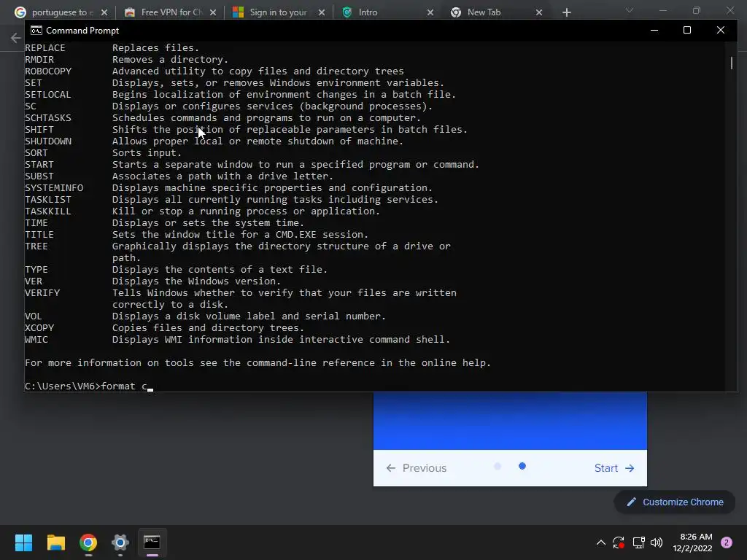This screenshot has width=747, height=560.
Task: Maximize the Command Prompt window
Action: [687, 30]
